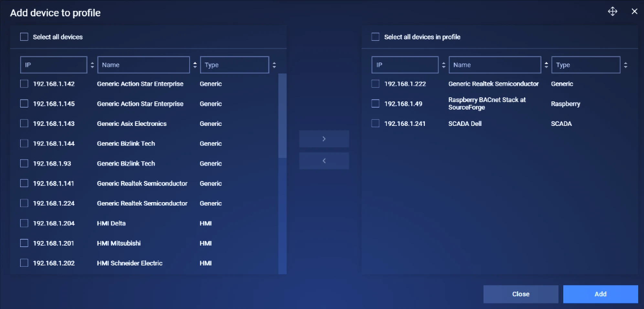
Task: Check the Select all devices checkbox
Action: tap(24, 37)
